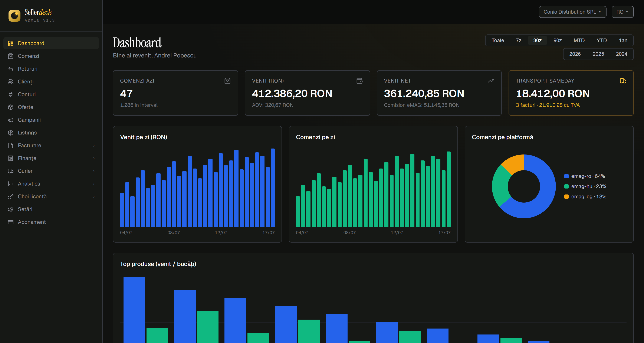The image size is (644, 343).
Task: Click 'AOV: 320,67 RON' text
Action: pyautogui.click(x=273, y=105)
